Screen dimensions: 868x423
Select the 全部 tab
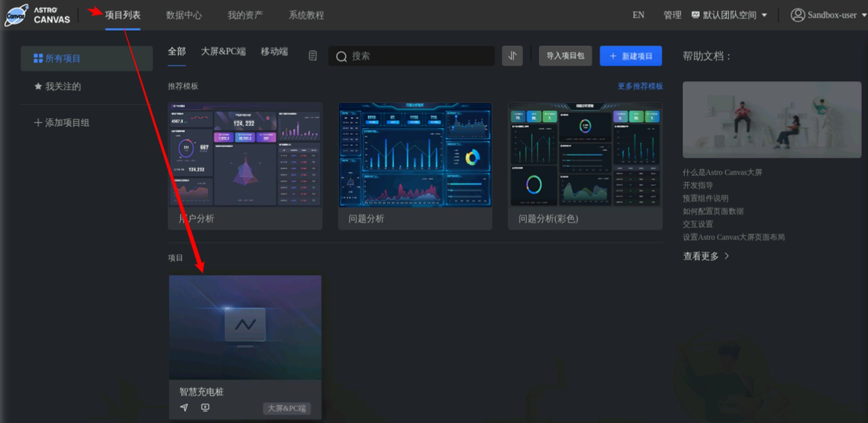coord(177,52)
